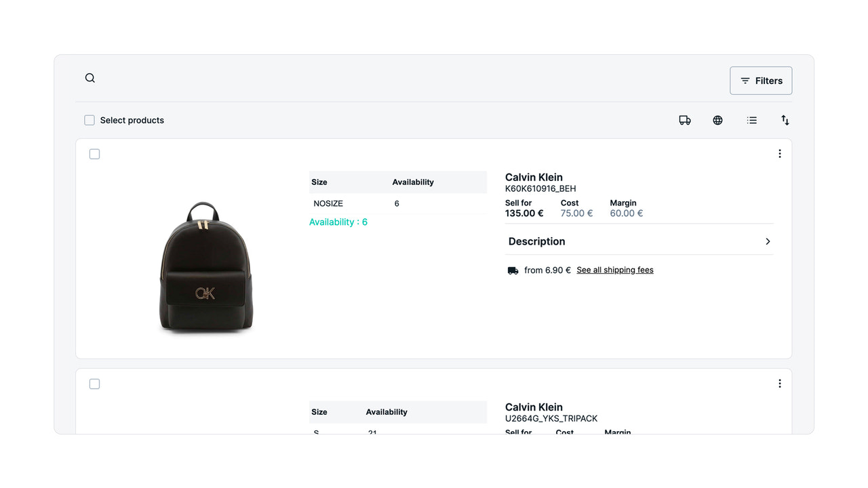Check the Select products checkbox
This screenshot has width=868, height=488.
[x=89, y=119]
